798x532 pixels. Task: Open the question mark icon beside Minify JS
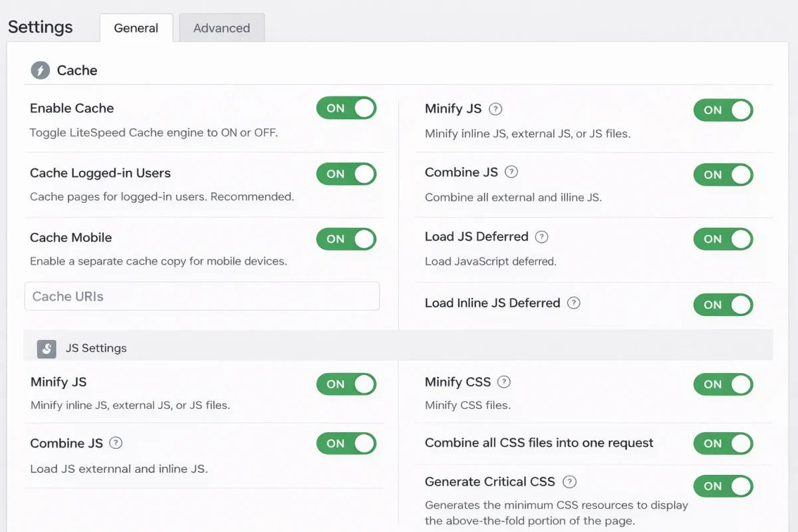point(495,109)
